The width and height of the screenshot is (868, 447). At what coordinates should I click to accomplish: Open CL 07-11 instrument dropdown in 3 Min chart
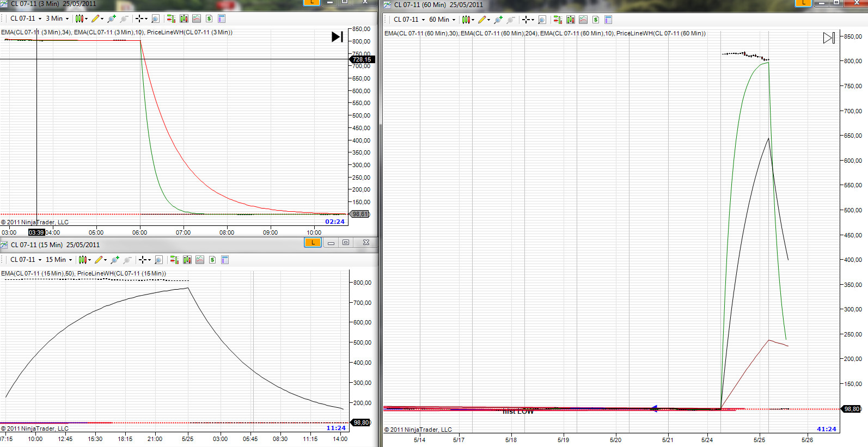coord(26,19)
